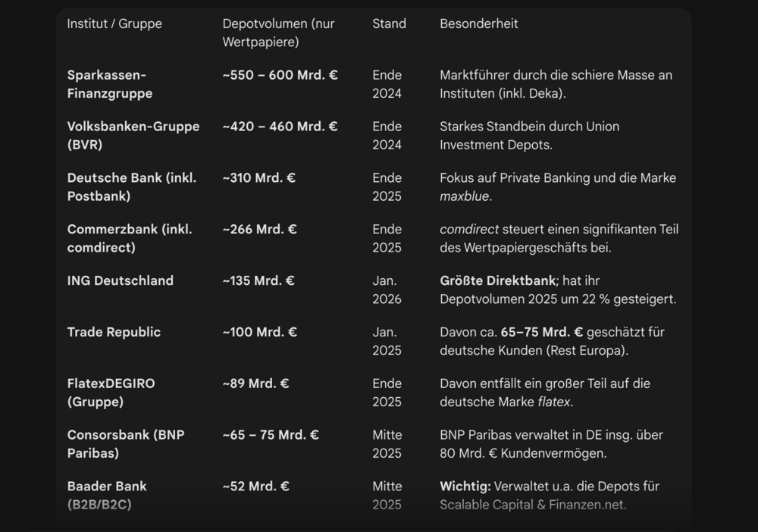Click the Trade Republic institution name
758x532 pixels.
[x=114, y=332]
